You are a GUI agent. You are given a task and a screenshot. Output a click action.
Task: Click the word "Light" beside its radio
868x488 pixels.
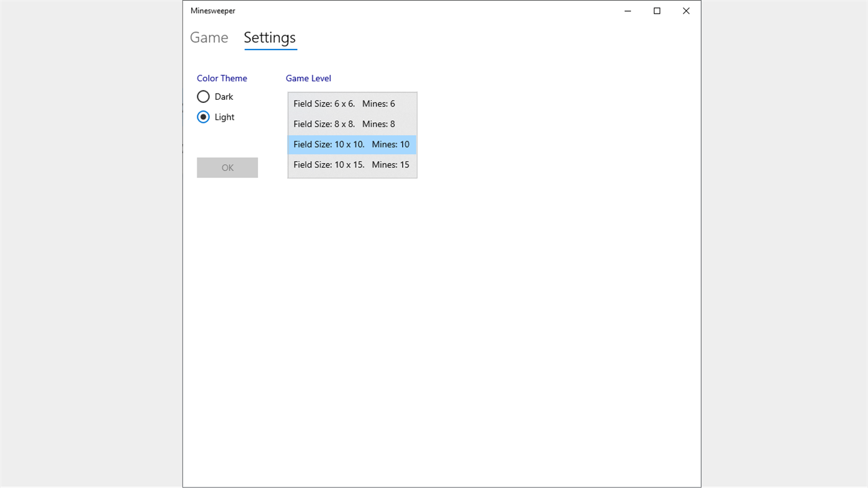[x=225, y=117]
